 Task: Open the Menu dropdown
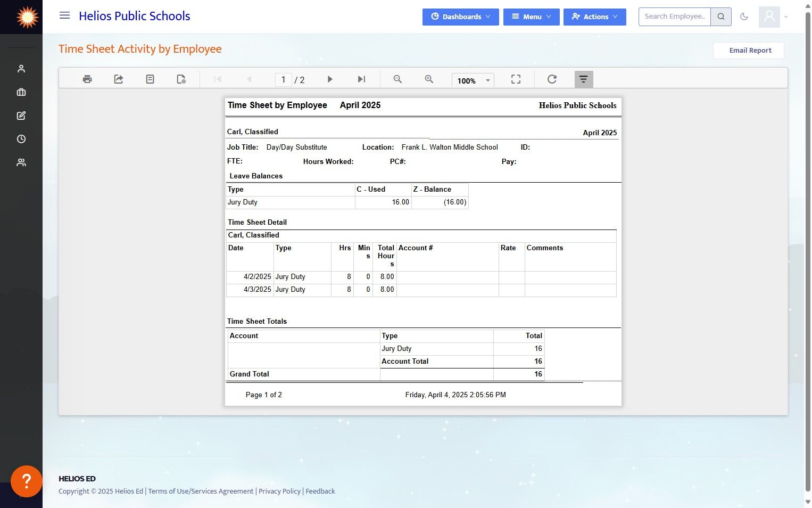(531, 17)
